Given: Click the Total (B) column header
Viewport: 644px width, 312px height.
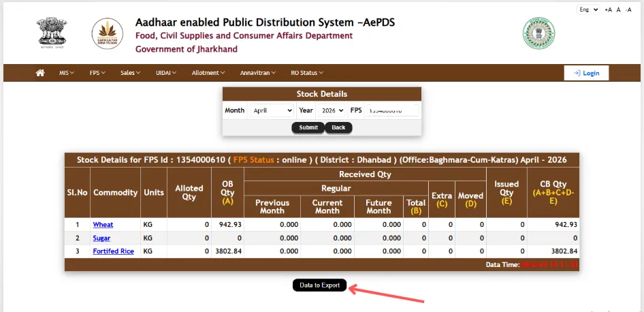Looking at the screenshot, I should [x=416, y=206].
